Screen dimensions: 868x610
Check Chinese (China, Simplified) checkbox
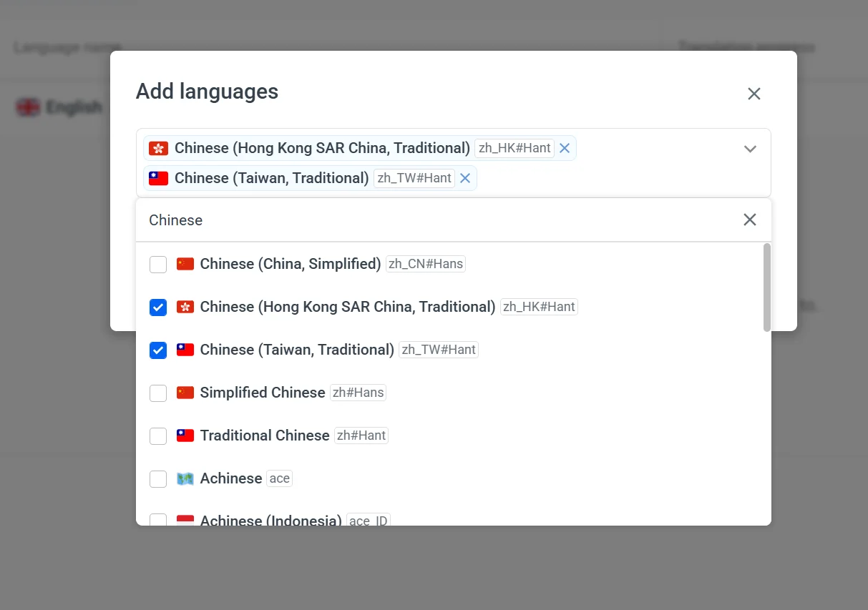pos(158,265)
